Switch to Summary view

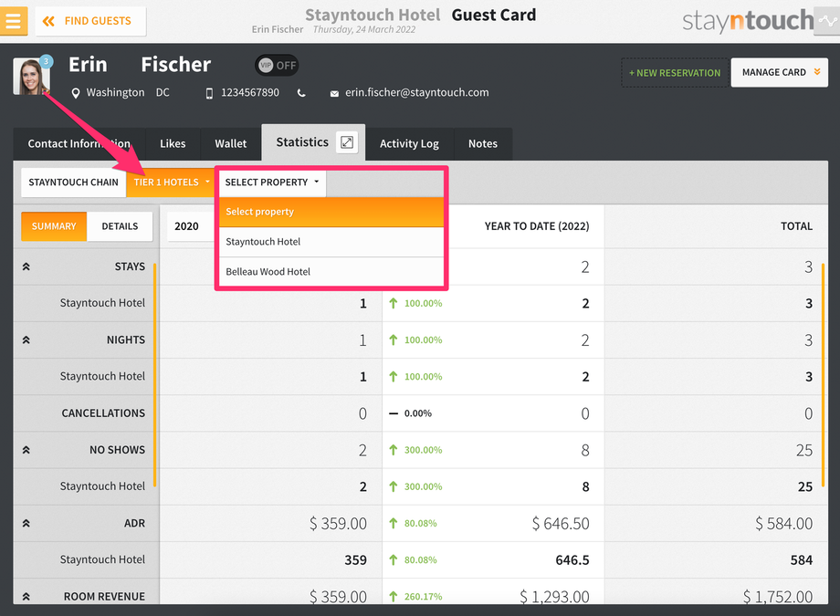54,226
